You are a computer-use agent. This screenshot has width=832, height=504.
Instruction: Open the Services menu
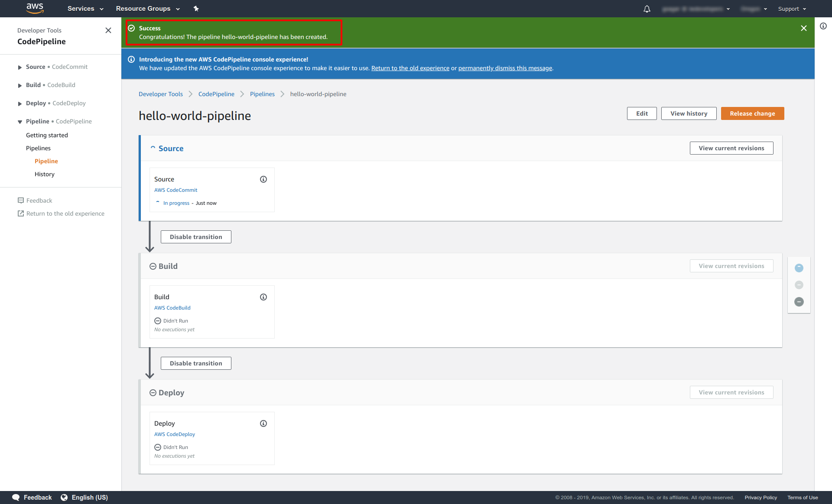tap(85, 9)
